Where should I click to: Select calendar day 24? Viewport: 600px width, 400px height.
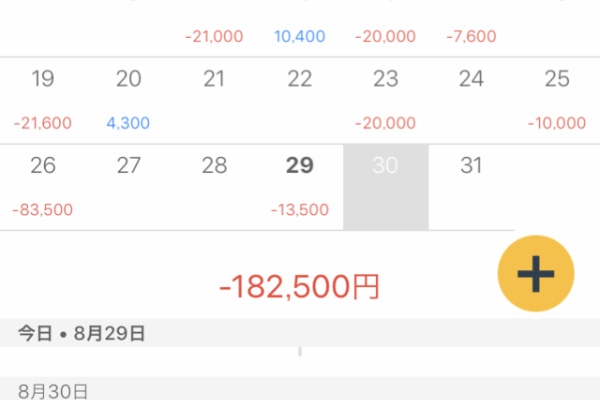tap(471, 99)
